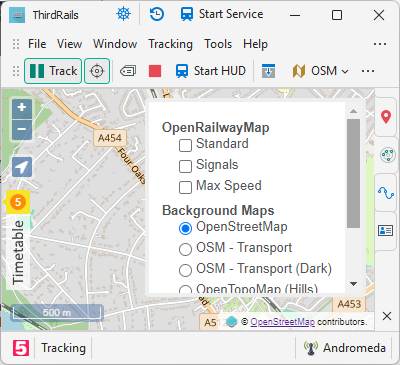The height and width of the screenshot is (365, 400).
Task: Click the label tag icon in toolbar
Action: (128, 71)
